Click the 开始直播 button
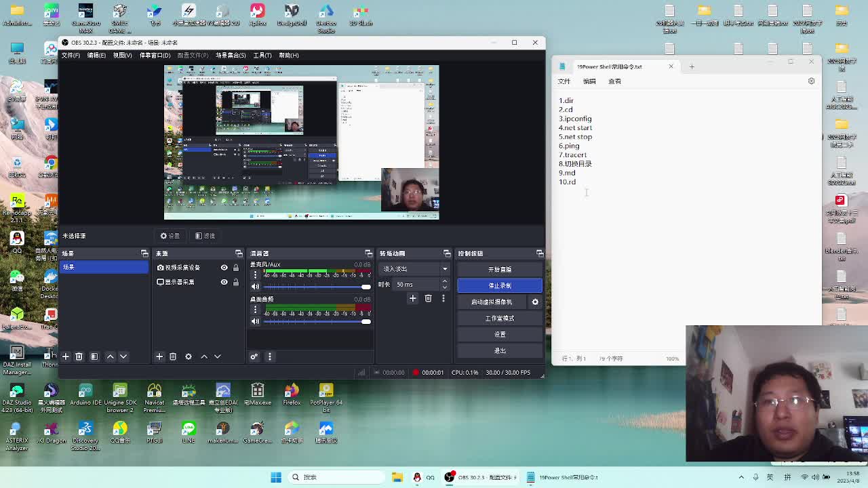 click(499, 270)
